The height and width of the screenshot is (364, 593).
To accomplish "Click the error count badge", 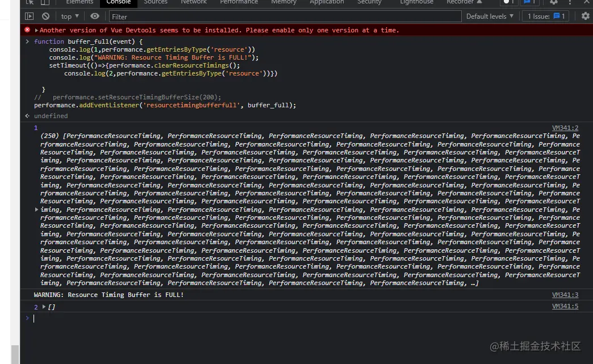I will click(x=508, y=2).
